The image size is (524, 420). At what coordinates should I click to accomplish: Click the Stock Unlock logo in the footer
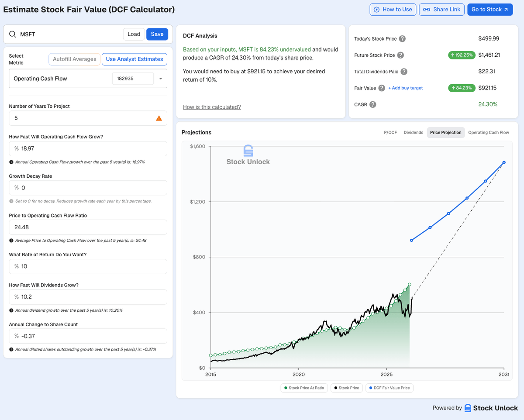(491, 408)
